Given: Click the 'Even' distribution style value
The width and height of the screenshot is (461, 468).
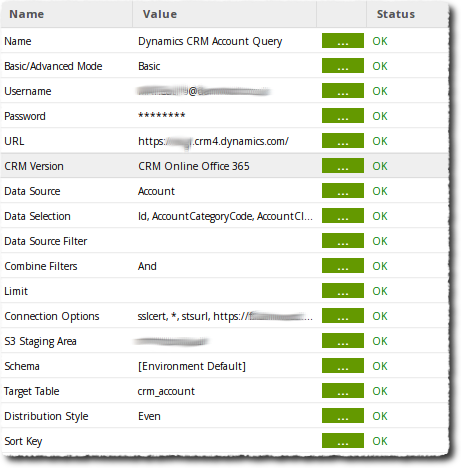Looking at the screenshot, I should tap(149, 416).
